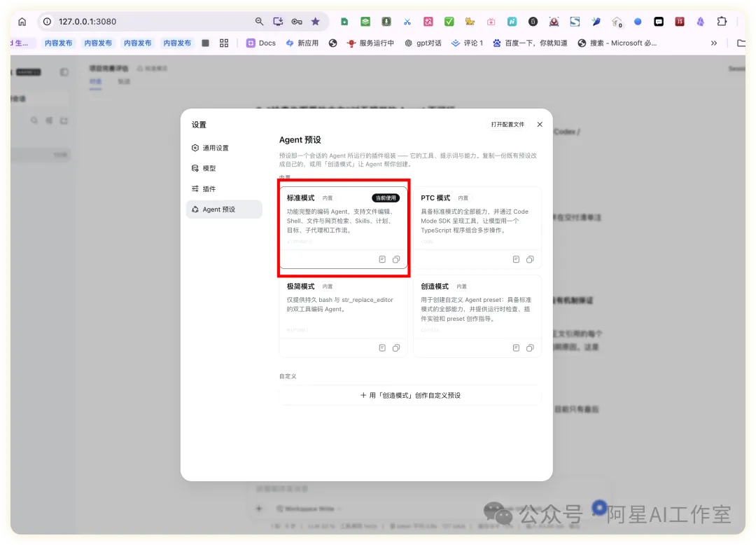
Task: Select 插件 in settings sidebar
Action: [x=224, y=189]
